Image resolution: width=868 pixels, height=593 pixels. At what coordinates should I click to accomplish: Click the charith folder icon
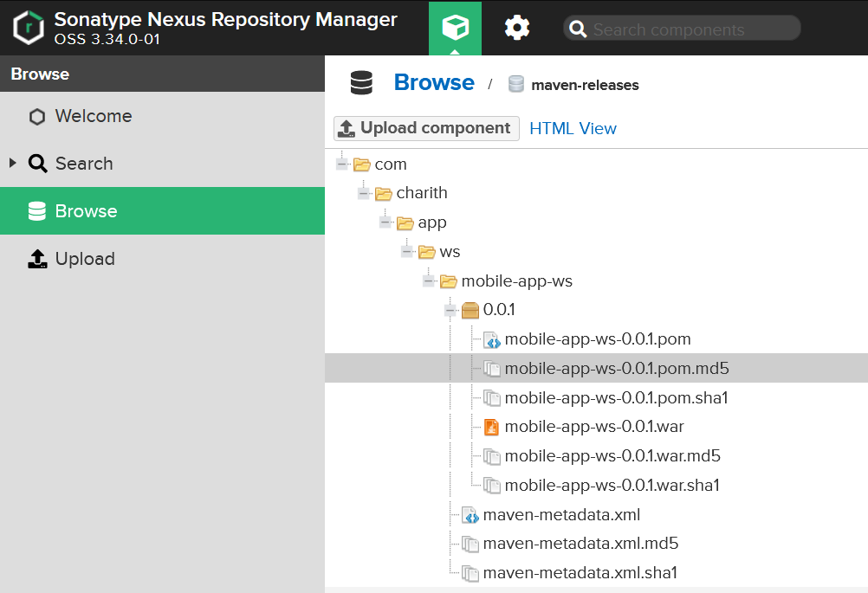click(383, 194)
